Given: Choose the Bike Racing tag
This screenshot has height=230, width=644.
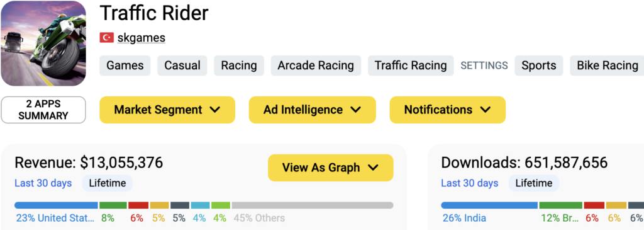Looking at the screenshot, I should [x=608, y=66].
